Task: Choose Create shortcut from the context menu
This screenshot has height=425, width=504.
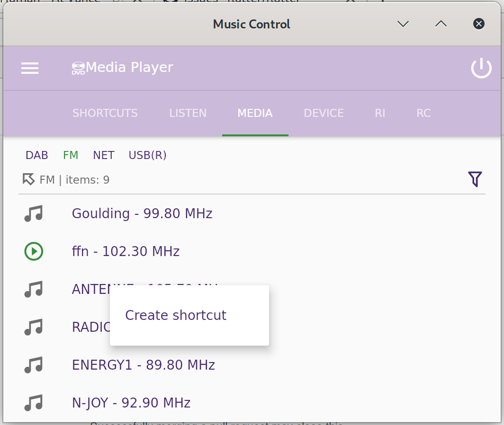Action: [175, 315]
